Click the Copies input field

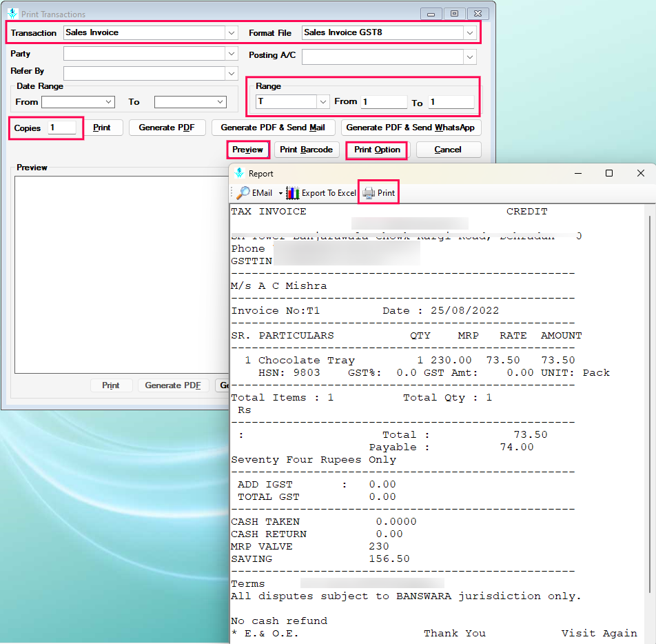pos(62,128)
